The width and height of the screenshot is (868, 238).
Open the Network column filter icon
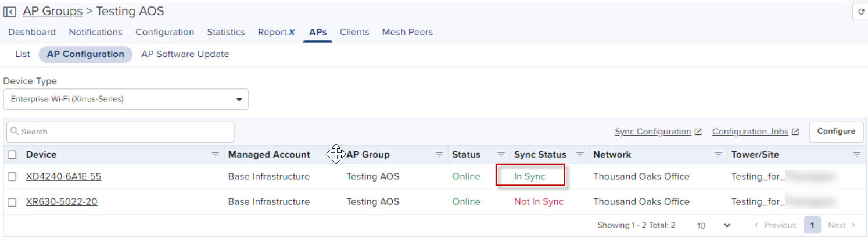[718, 155]
